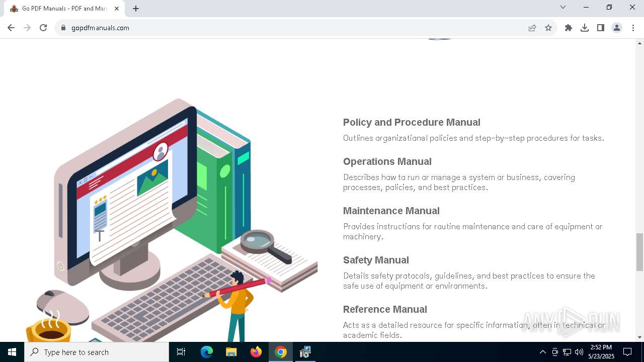
Task: View site information lock icon
Action: coord(63,28)
